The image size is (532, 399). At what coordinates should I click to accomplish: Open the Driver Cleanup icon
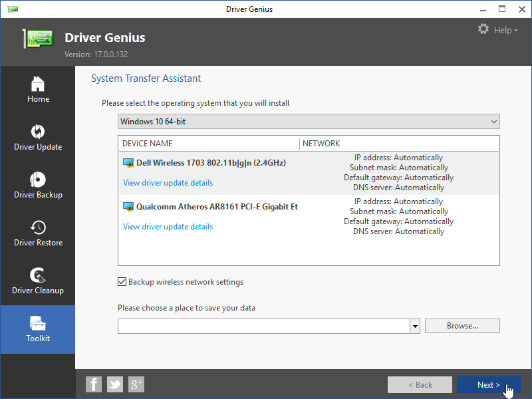click(x=38, y=275)
